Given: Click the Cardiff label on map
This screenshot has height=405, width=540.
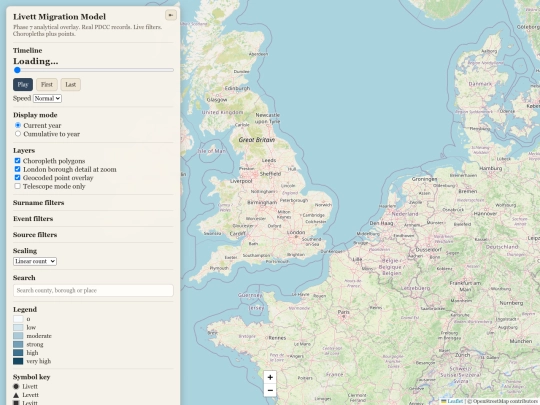Looking at the screenshot, I should [238, 233].
